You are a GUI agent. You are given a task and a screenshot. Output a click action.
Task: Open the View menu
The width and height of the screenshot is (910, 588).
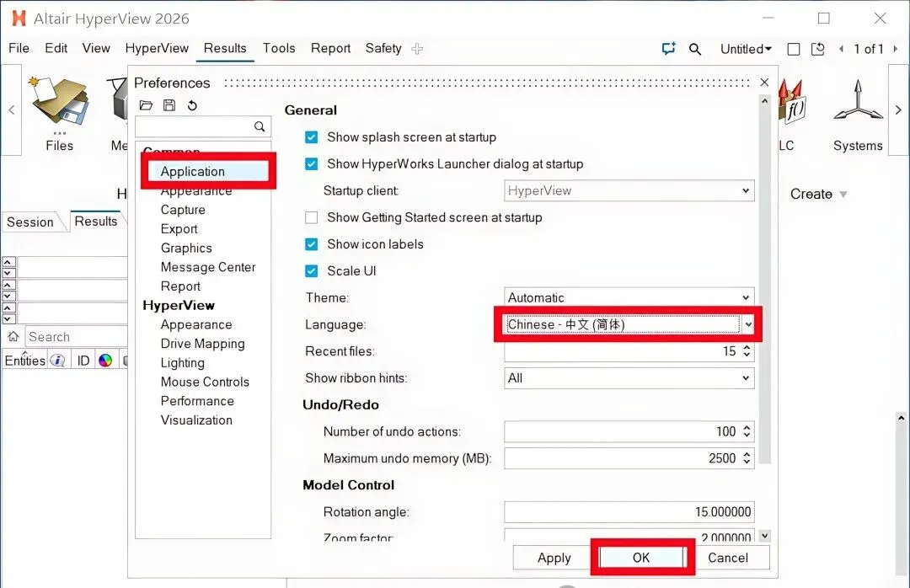coord(96,48)
